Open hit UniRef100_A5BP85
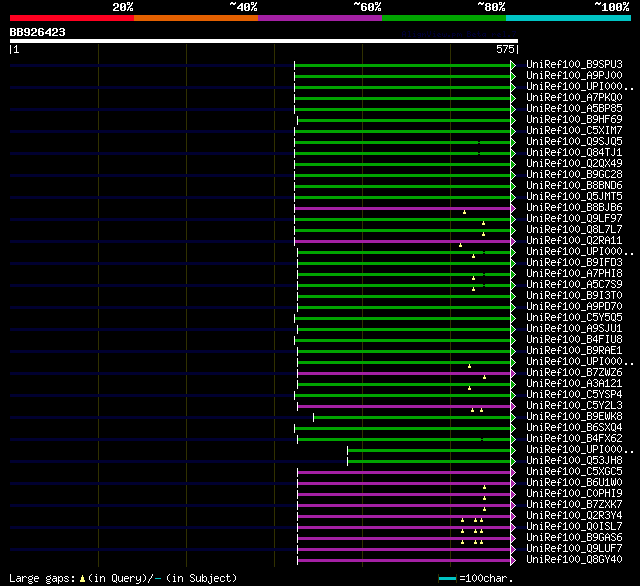This screenshot has height=586, width=640. pyautogui.click(x=574, y=109)
